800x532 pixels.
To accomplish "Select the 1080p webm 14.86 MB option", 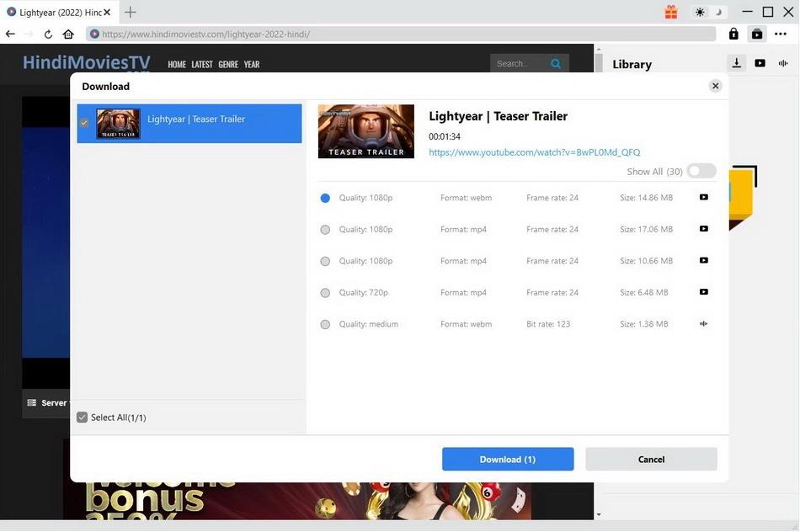I will click(325, 198).
